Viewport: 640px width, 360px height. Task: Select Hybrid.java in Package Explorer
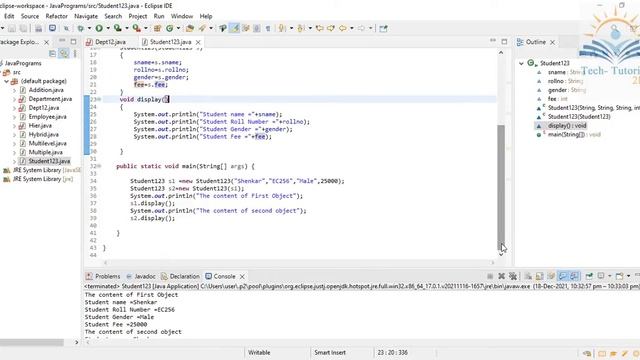[x=44, y=134]
